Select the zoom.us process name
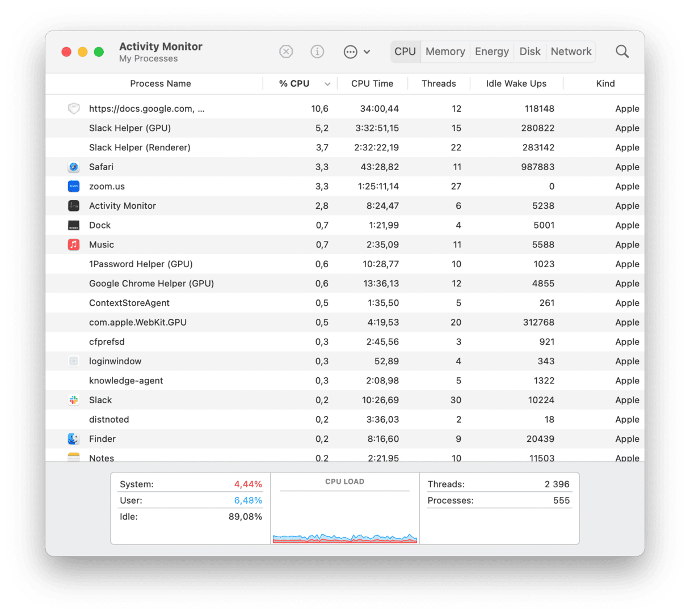The height and width of the screenshot is (616, 690). tap(107, 186)
